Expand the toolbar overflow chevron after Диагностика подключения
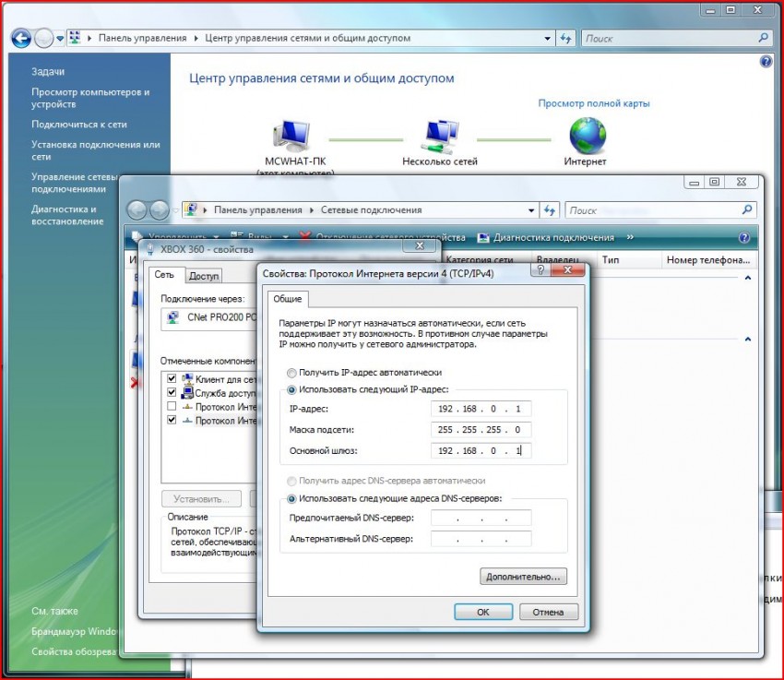Image resolution: width=784 pixels, height=680 pixels. pos(630,237)
